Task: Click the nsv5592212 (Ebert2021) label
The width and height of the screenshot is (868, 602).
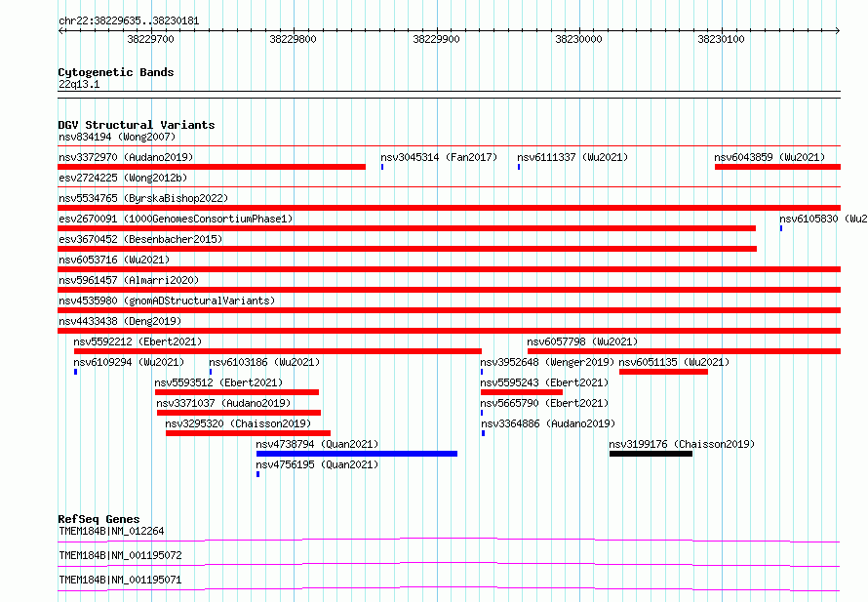Action: coord(138,341)
